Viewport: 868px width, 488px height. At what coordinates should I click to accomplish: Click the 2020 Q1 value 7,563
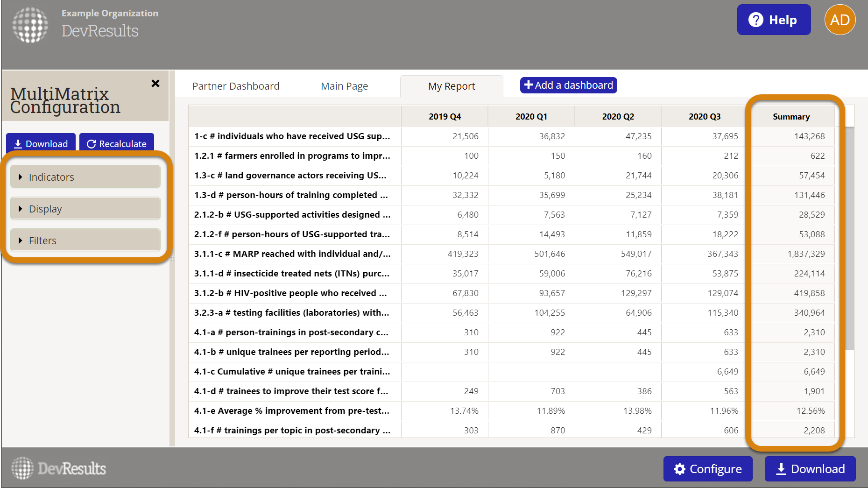coord(554,215)
